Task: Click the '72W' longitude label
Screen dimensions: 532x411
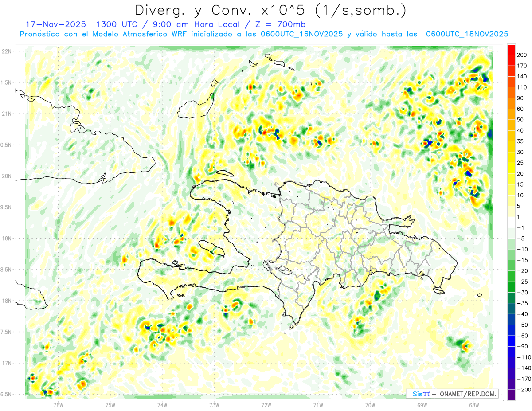Action: pos(266,405)
